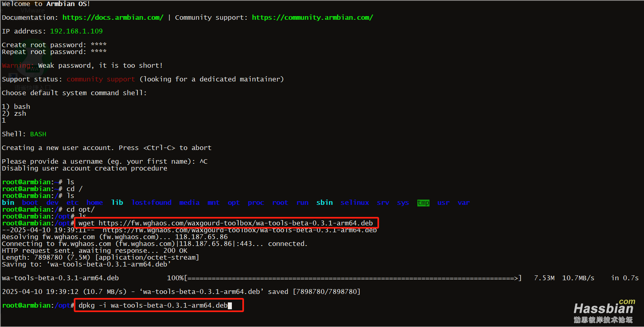Click the 'dev' directory entry
Screen dimensions: 644x327
tap(52, 202)
